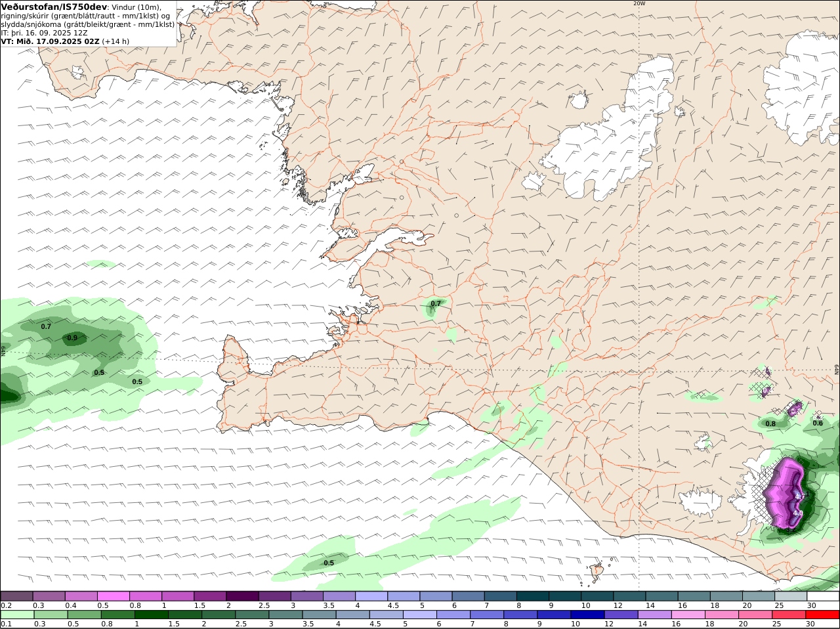Click the '0.8' precipitation label in the southeast
This screenshot has width=840, height=629.
[x=770, y=424]
